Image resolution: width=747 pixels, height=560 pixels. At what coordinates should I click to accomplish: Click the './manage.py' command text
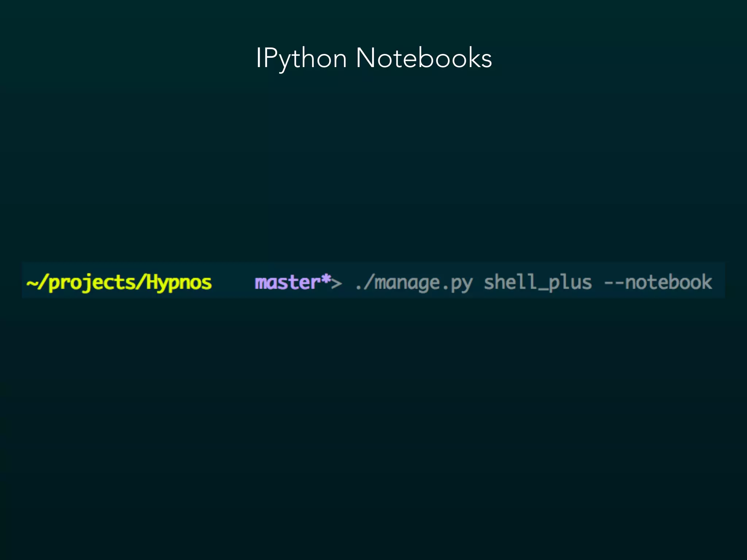(x=414, y=283)
